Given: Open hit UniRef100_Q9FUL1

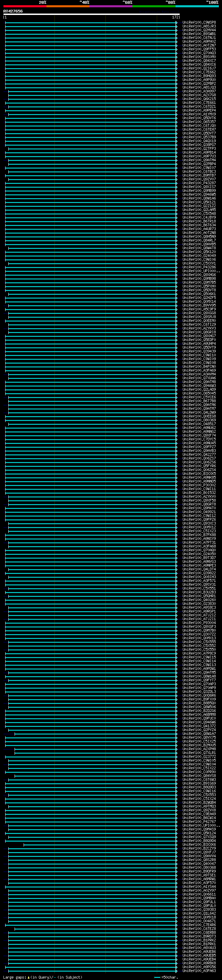Looking at the screenshot, I should (199, 902).
